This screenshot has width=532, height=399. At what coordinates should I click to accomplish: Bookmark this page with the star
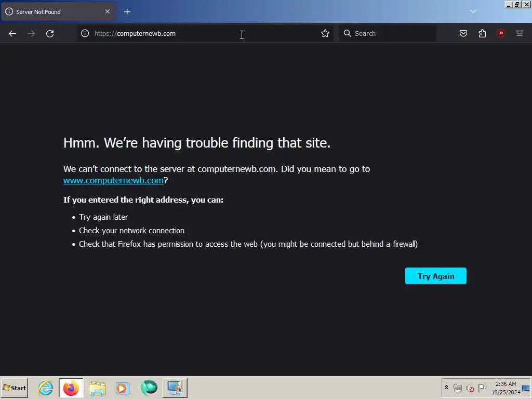pos(325,33)
